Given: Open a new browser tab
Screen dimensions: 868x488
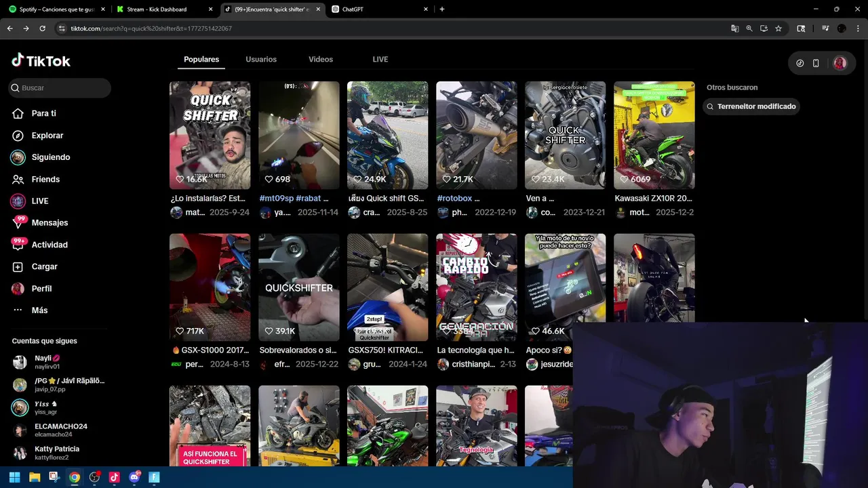Looking at the screenshot, I should coord(442,9).
